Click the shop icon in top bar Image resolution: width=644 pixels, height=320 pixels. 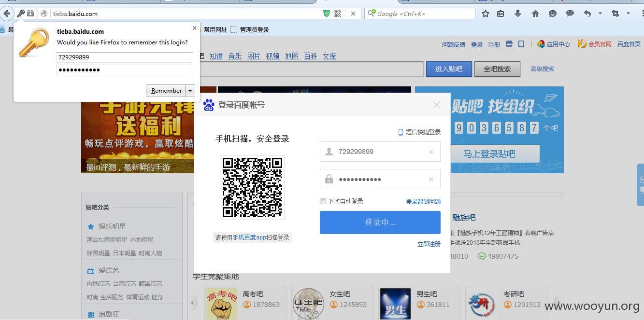pos(509,44)
